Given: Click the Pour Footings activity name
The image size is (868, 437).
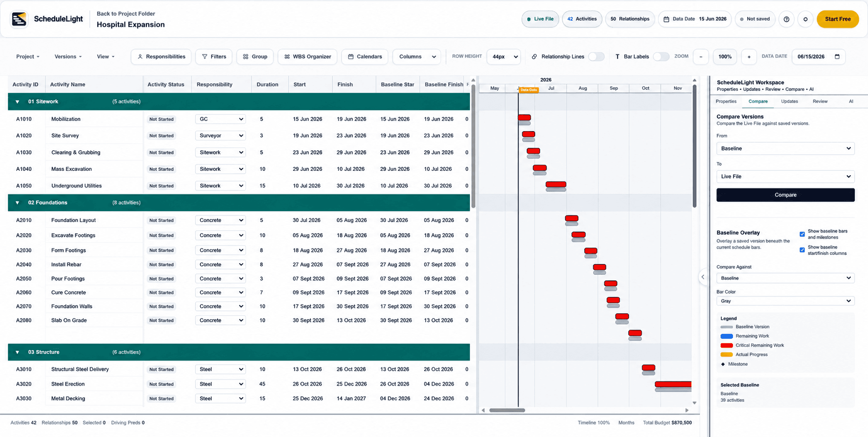Looking at the screenshot, I should pos(68,279).
